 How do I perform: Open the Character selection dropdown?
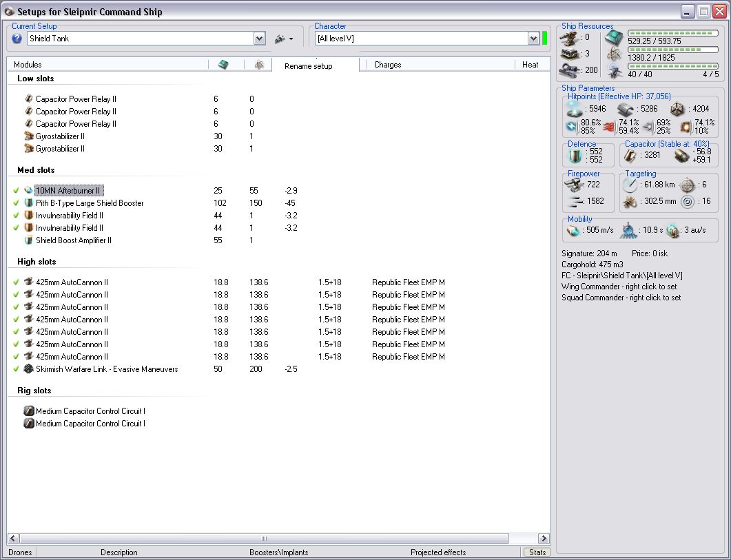coord(533,39)
